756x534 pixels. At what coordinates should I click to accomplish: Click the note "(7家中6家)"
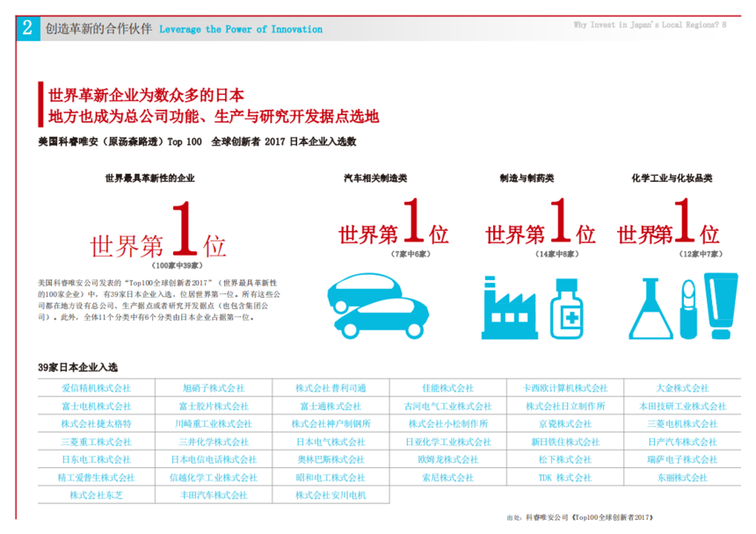411,254
